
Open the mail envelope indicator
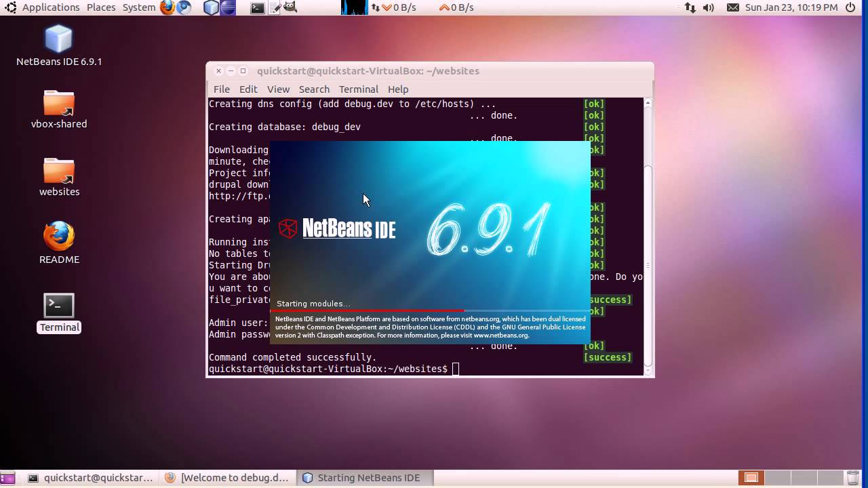(733, 7)
